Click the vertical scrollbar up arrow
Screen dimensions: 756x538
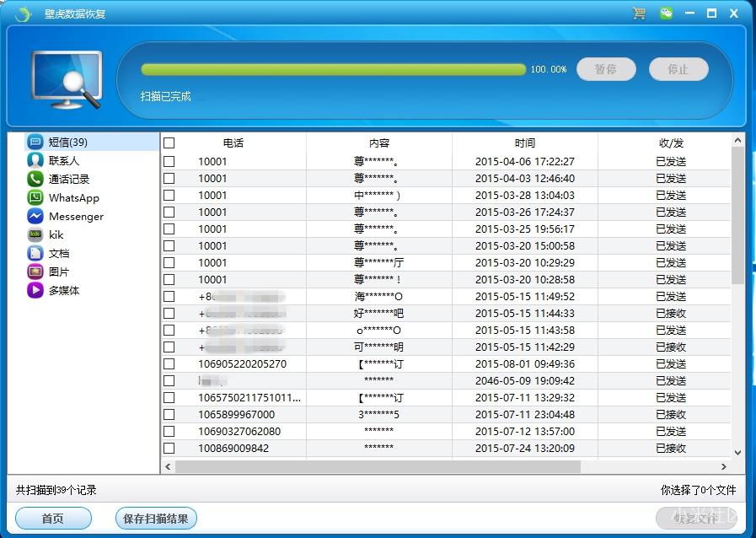tap(737, 141)
